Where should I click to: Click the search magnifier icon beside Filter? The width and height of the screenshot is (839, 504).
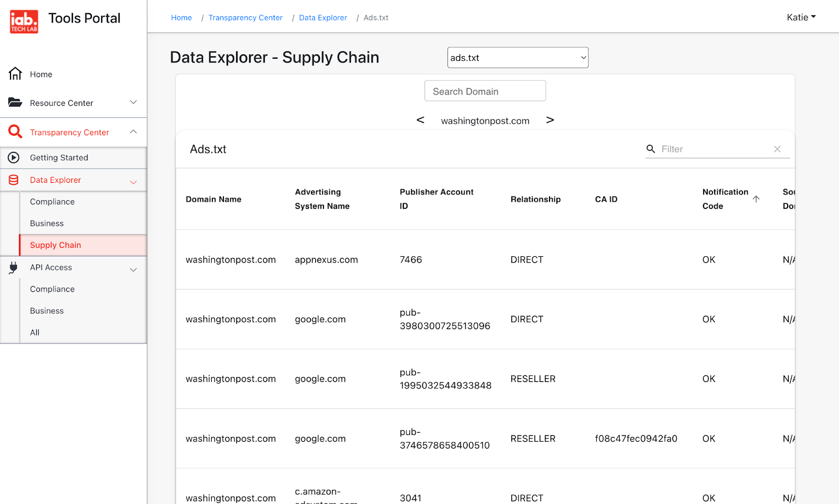coord(651,149)
